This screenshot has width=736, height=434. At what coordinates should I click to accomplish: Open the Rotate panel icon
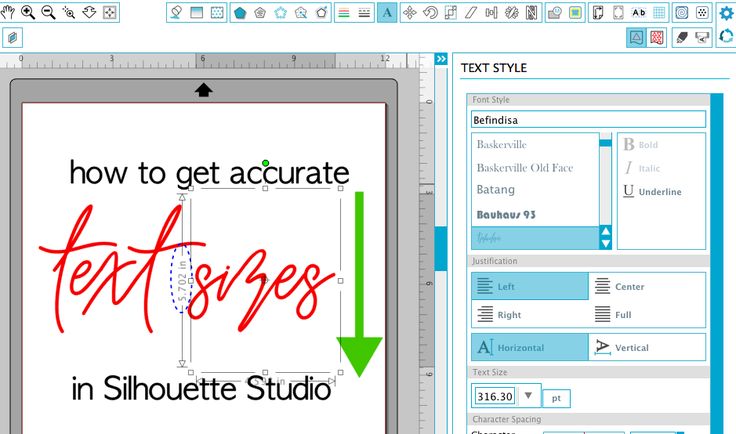pos(430,13)
